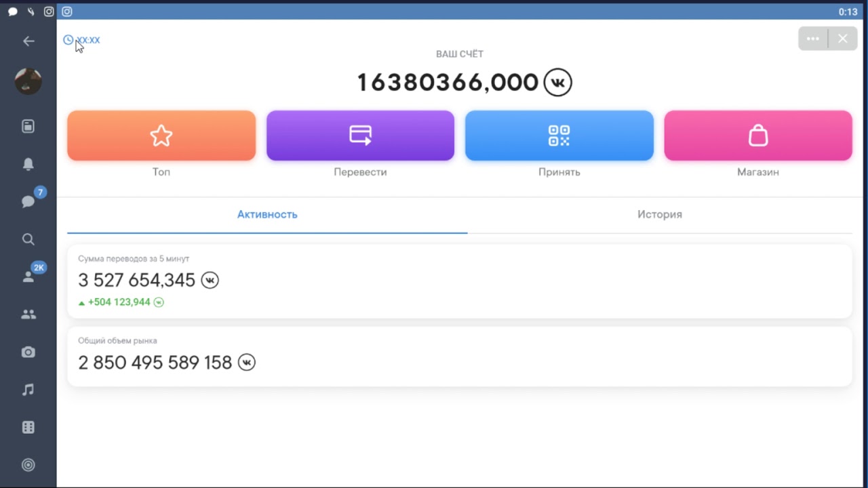The width and height of the screenshot is (868, 488).
Task: Click the second Instagram icon in status bar
Action: 66,12
